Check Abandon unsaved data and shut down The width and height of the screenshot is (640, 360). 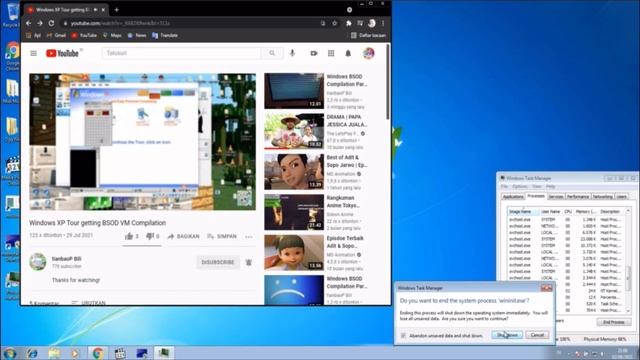click(403, 336)
